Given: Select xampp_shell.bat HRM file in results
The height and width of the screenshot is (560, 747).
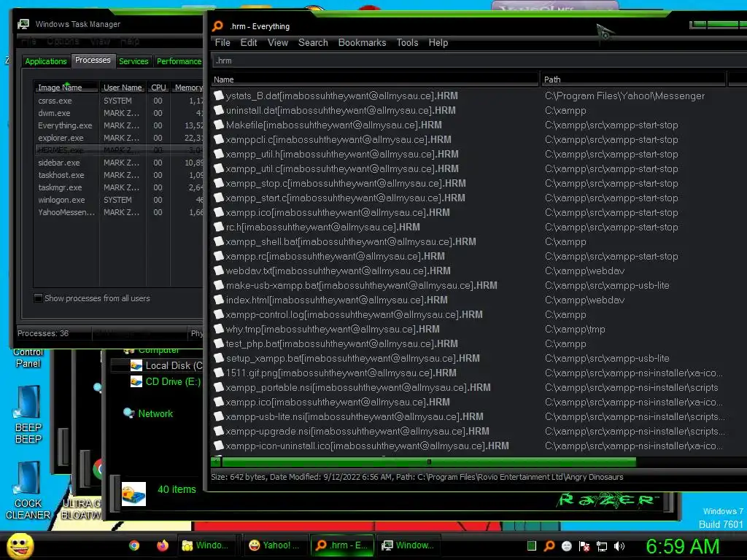Looking at the screenshot, I should [x=351, y=242].
